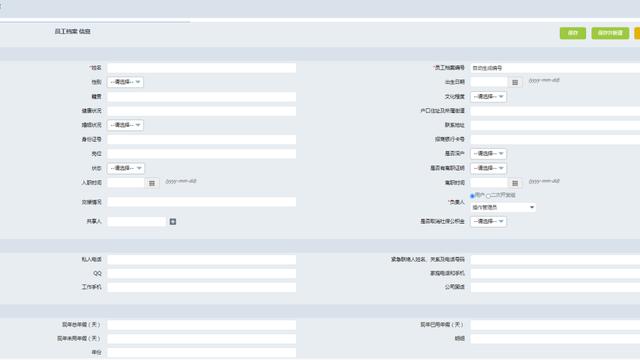Open the 负责人 user selection dropdown
The width and height of the screenshot is (640, 360).
tap(503, 207)
